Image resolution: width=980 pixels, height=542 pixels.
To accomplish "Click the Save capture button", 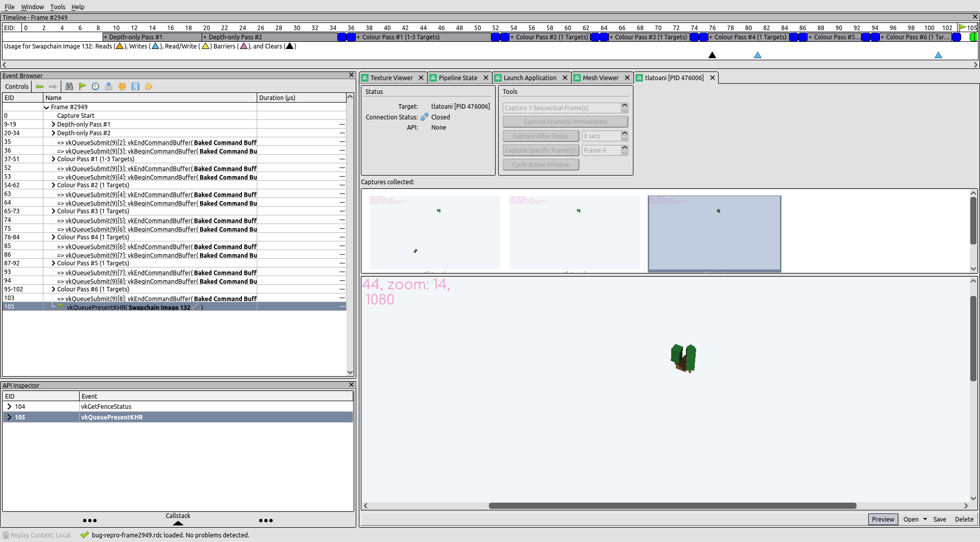I will [940, 519].
